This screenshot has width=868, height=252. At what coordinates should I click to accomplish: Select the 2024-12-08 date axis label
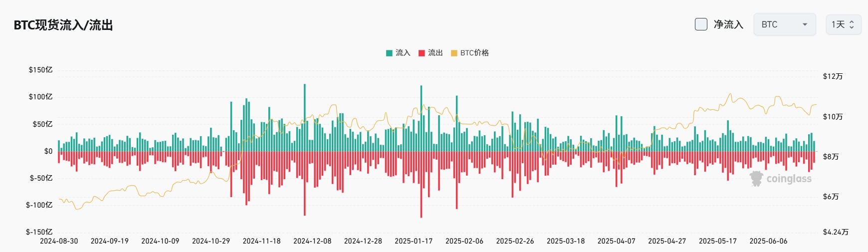click(312, 241)
